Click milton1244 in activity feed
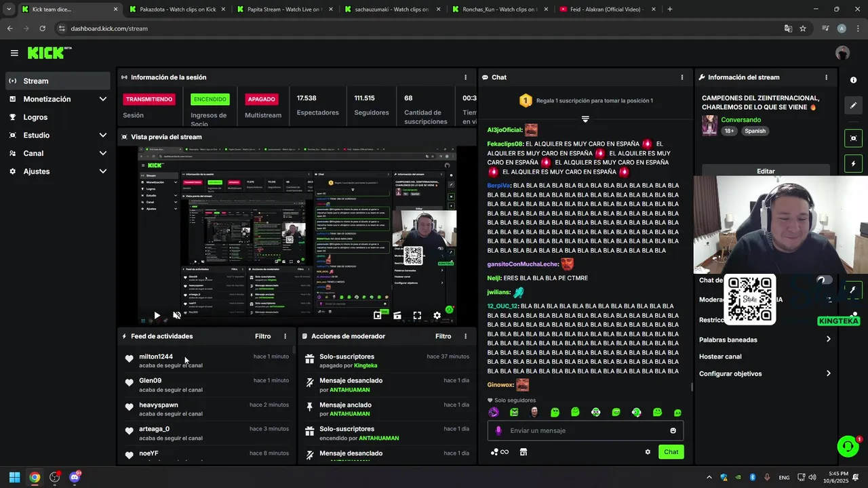This screenshot has width=868, height=488. (156, 357)
